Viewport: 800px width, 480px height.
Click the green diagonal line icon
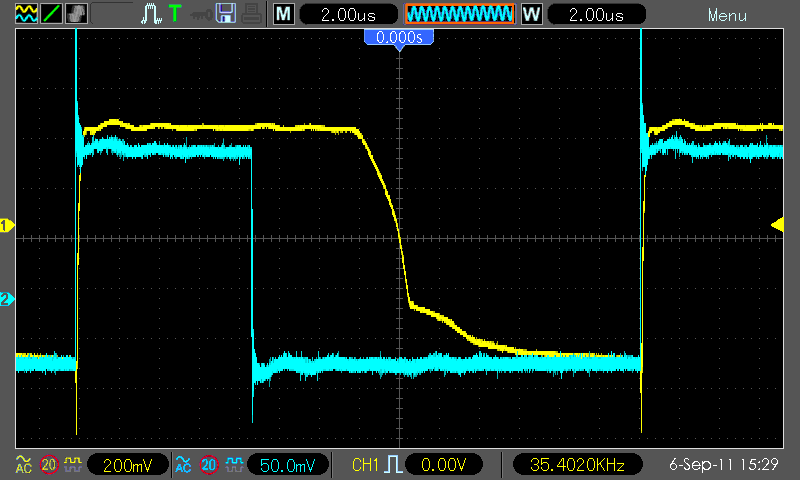pyautogui.click(x=51, y=13)
